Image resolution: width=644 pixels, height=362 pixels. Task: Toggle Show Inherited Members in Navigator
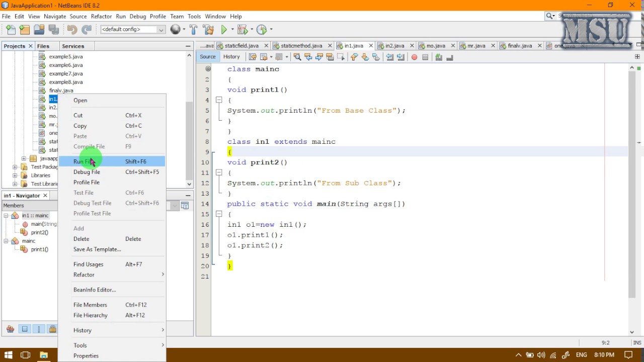click(10, 329)
